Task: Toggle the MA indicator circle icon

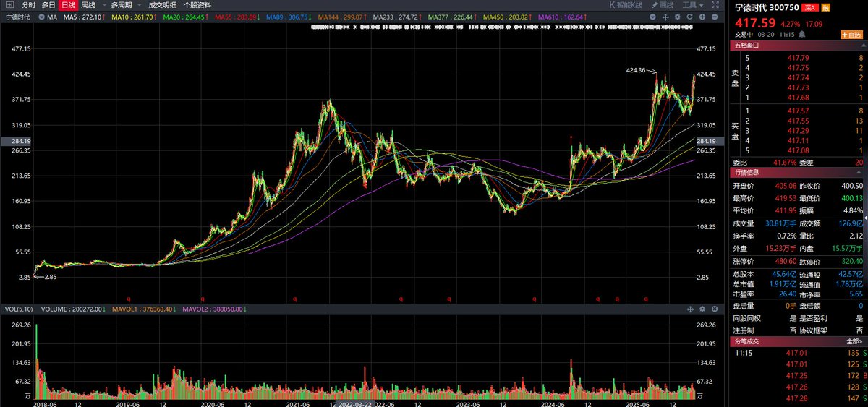Action: [41, 16]
